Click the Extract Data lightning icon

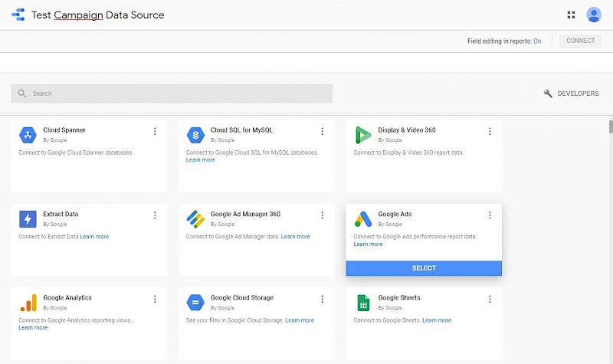28,219
